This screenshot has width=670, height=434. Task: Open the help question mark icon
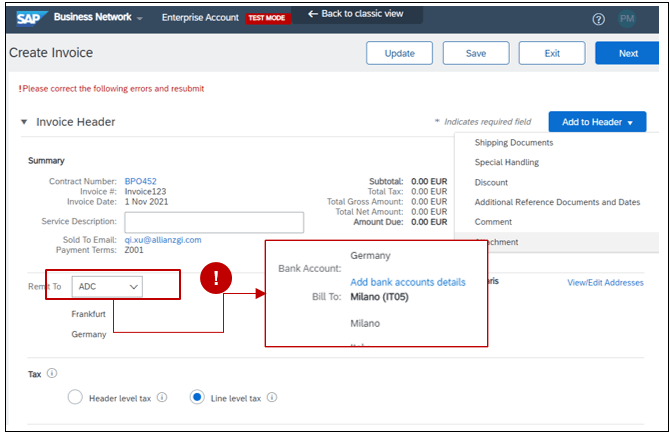click(x=599, y=19)
